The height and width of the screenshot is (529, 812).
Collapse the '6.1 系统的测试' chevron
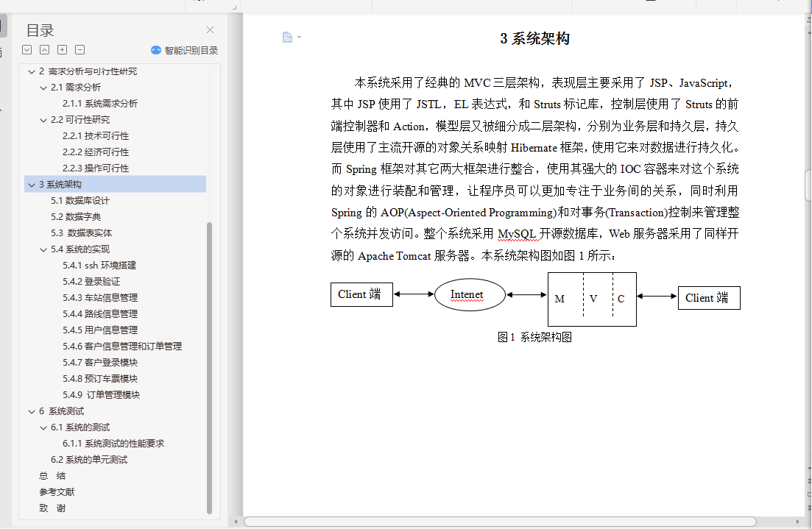pos(43,427)
